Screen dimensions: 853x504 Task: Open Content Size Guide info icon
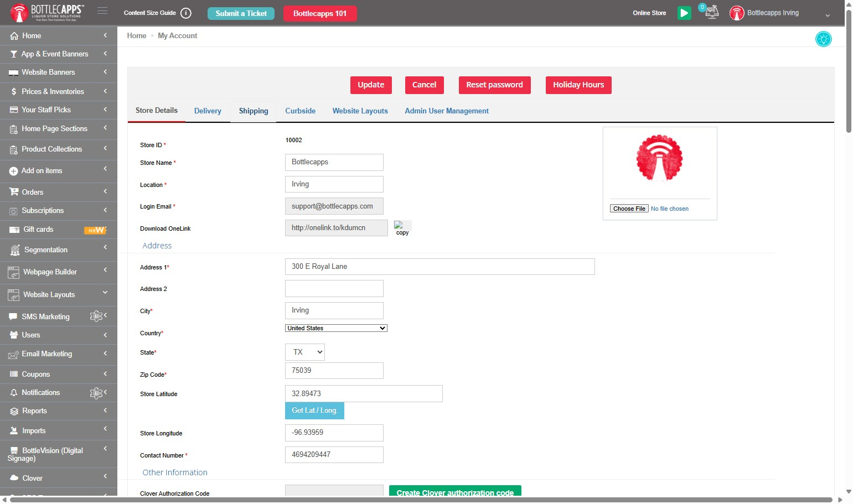tap(186, 13)
